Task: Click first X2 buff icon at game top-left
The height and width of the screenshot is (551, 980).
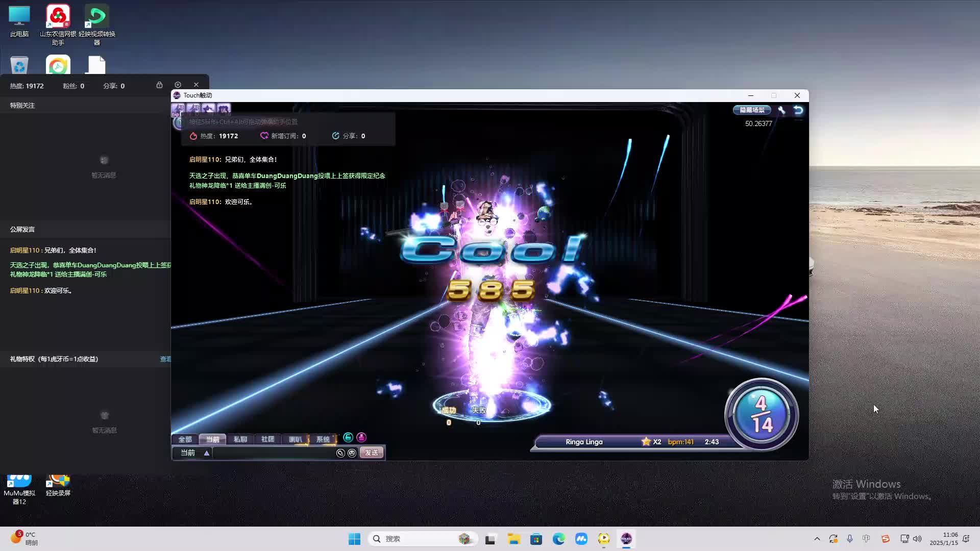Action: point(178,108)
